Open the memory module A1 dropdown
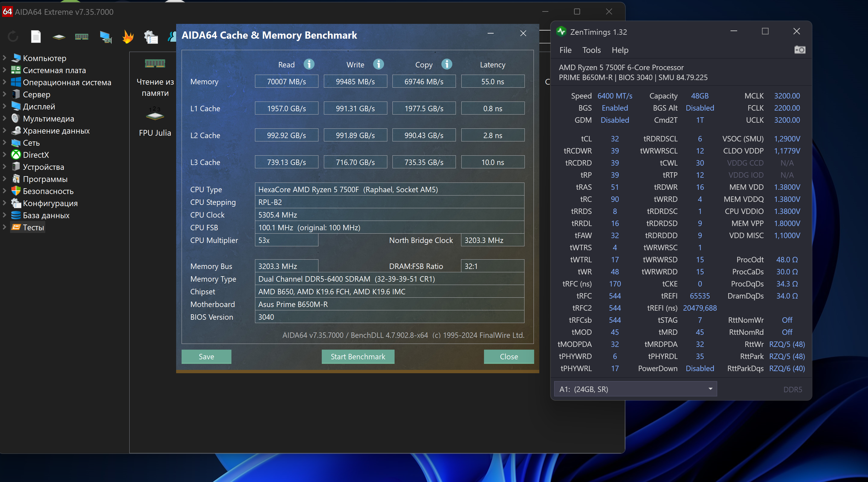 tap(635, 389)
